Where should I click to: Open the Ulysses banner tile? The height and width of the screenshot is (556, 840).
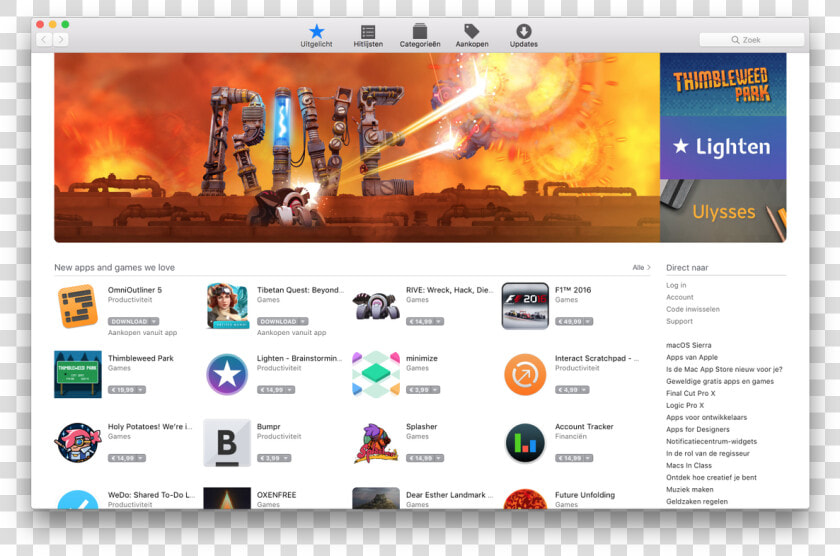coord(723,211)
